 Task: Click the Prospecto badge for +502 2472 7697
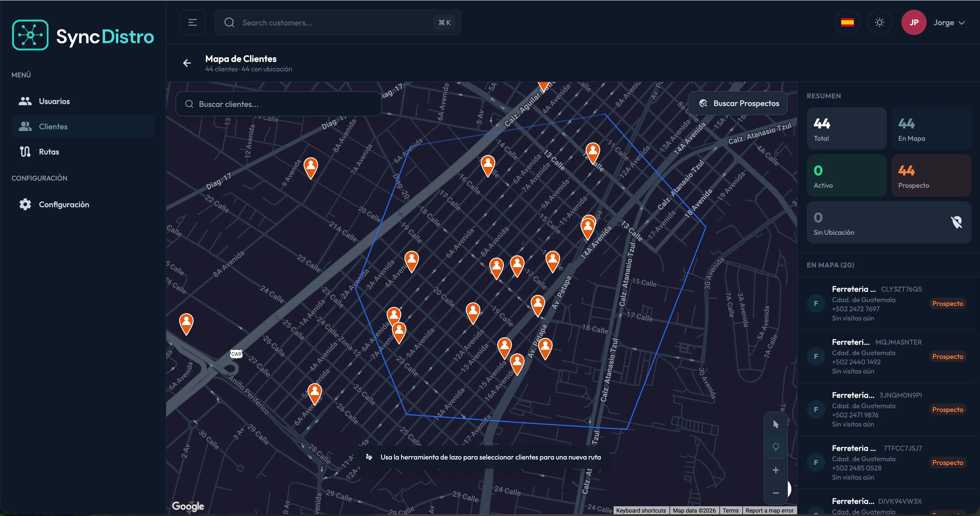947,304
